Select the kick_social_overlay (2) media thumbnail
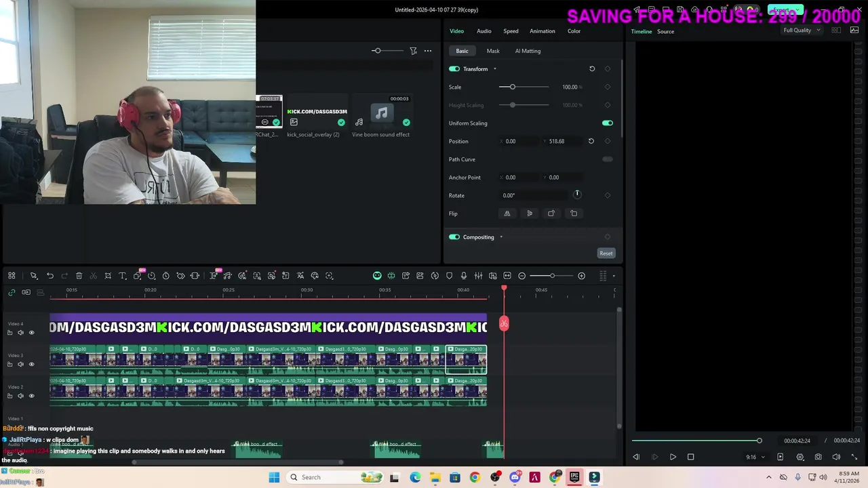The width and height of the screenshot is (868, 488). (317, 112)
